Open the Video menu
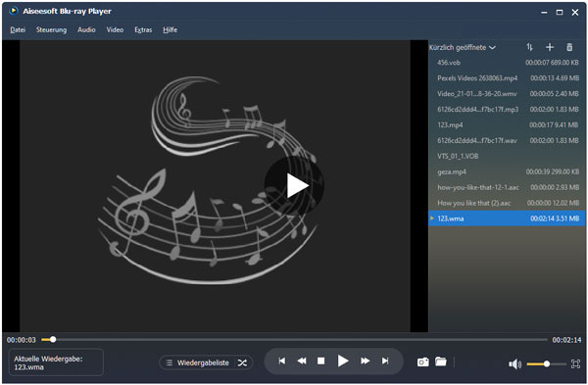588x385 pixels. (x=115, y=29)
